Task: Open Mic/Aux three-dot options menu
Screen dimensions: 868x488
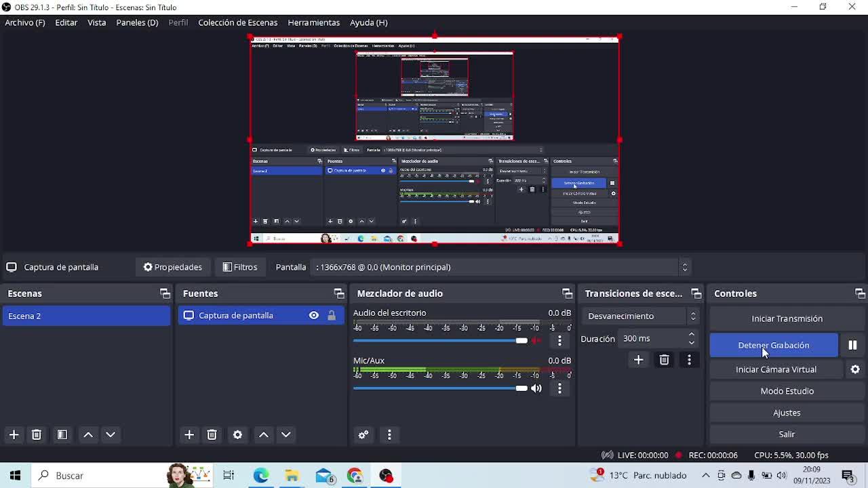Action: [x=559, y=388]
